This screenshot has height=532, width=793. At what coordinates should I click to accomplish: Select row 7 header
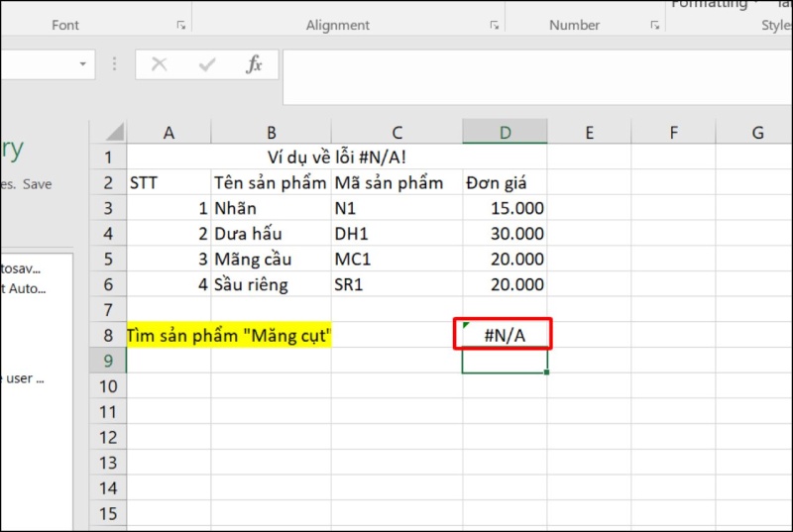pyautogui.click(x=108, y=310)
